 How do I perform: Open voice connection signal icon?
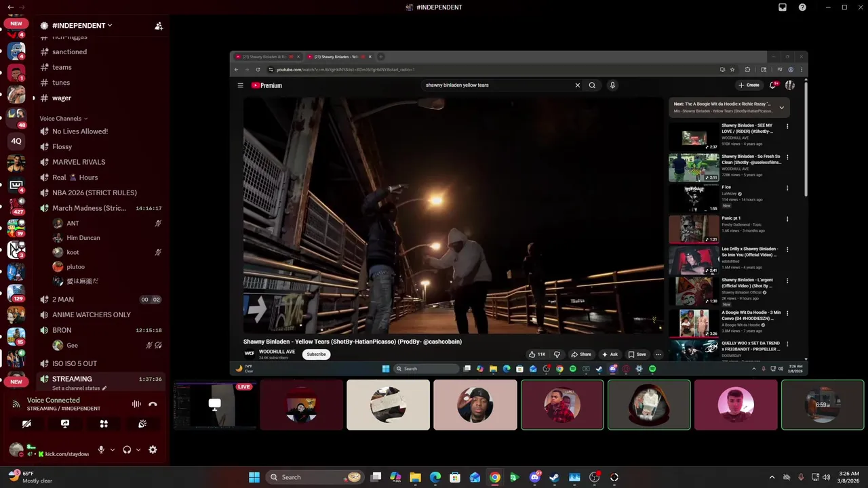point(16,404)
